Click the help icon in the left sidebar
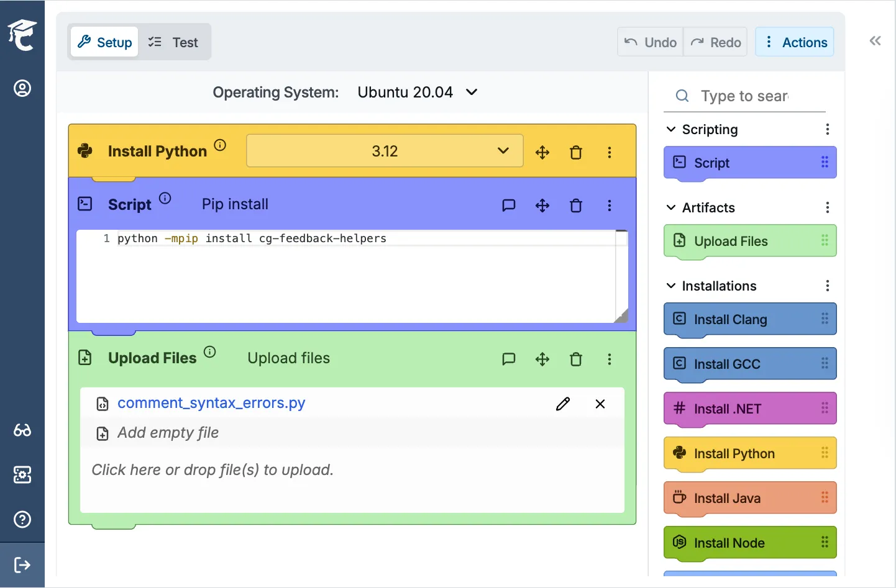 click(x=22, y=520)
